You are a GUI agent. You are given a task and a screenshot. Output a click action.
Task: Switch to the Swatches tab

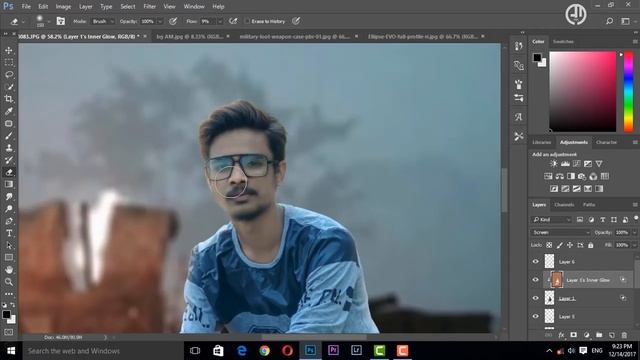tap(563, 42)
